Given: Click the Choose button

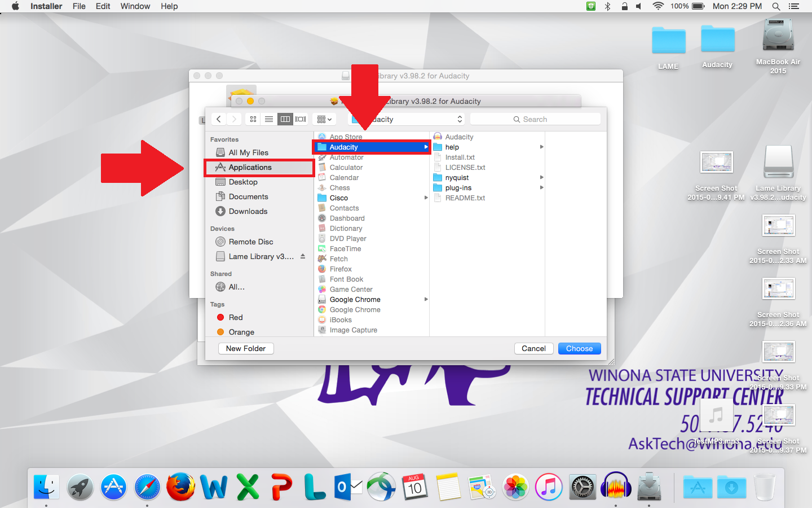Looking at the screenshot, I should (x=579, y=348).
